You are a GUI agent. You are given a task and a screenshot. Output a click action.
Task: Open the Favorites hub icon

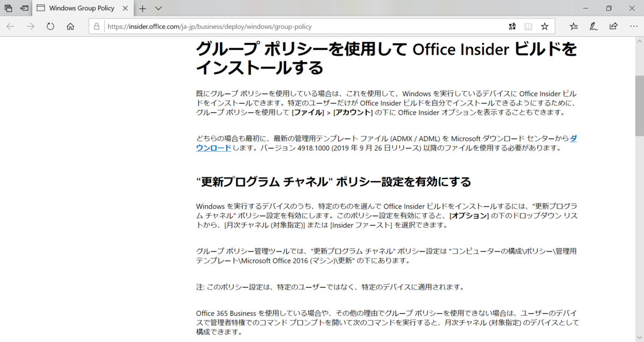[574, 26]
